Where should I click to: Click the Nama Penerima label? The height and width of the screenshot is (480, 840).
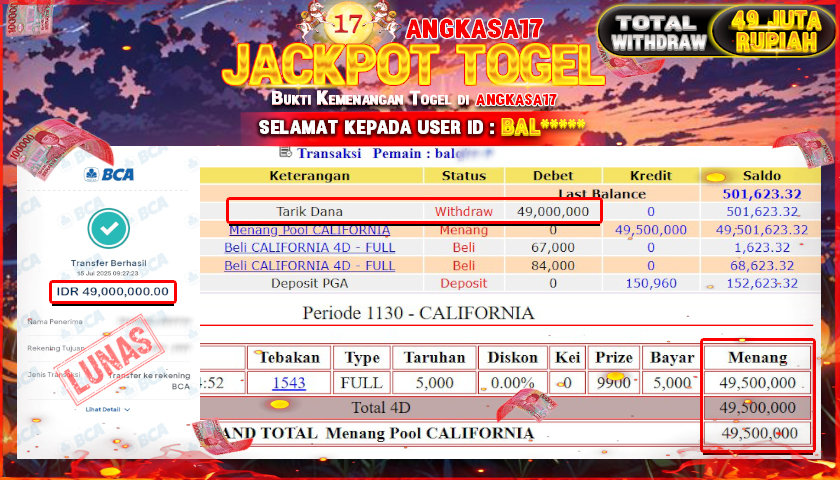tap(55, 321)
